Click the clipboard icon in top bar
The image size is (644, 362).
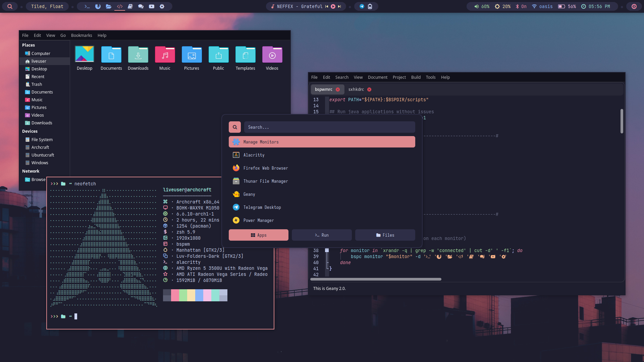(370, 6)
